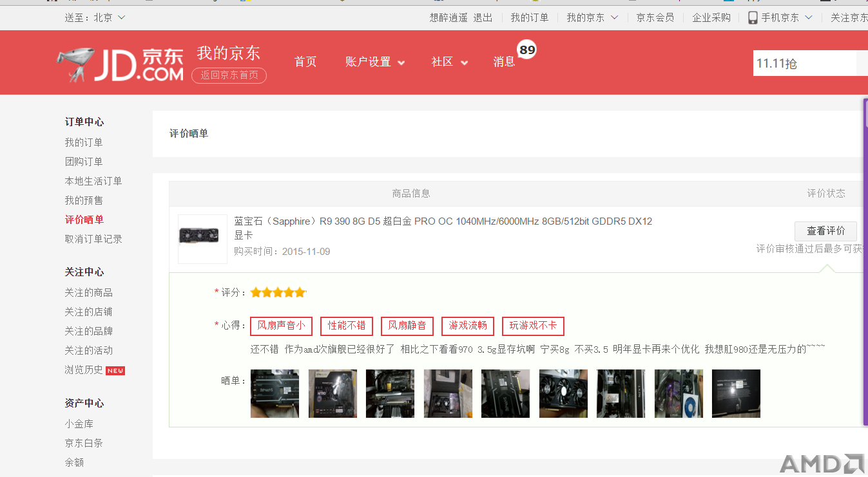Select 评价晒单 in the sidebar
The height and width of the screenshot is (477, 868).
(x=84, y=220)
